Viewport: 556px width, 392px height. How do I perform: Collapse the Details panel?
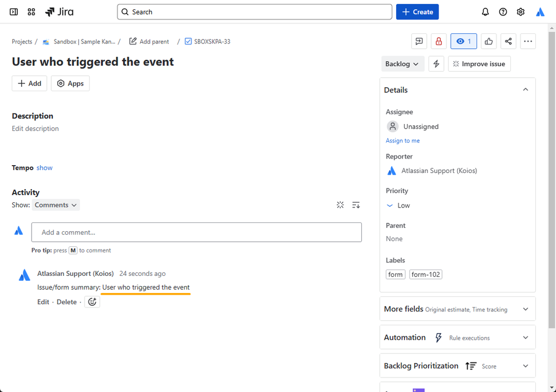tap(525, 90)
